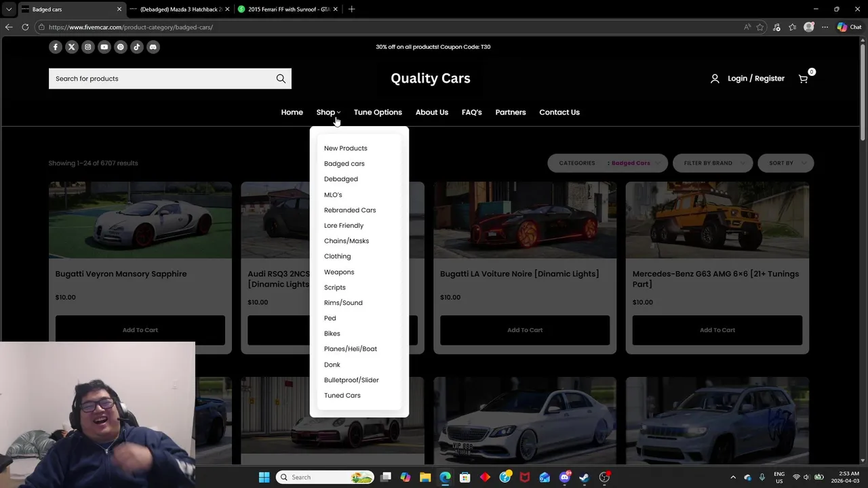Open a new browser tab with plus icon
Image resolution: width=868 pixels, height=488 pixels.
(x=351, y=9)
